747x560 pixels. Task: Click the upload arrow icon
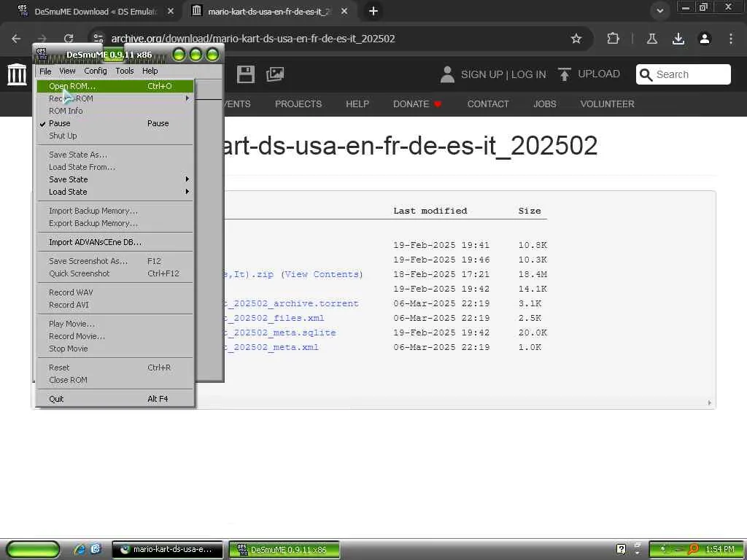(x=565, y=74)
